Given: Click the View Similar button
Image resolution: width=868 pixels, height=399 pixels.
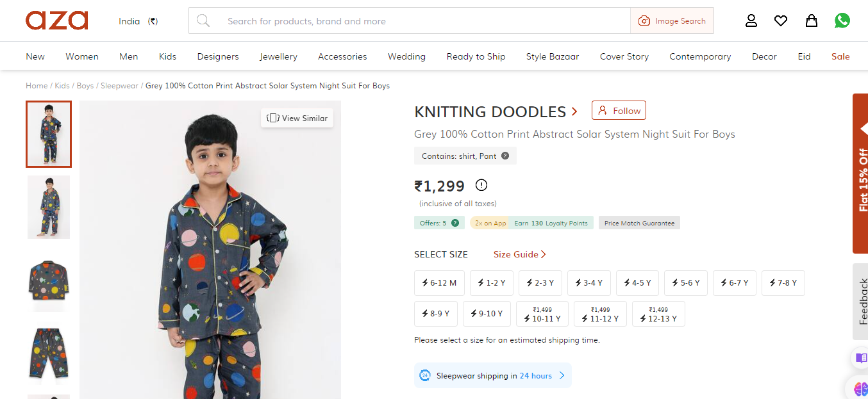Looking at the screenshot, I should click(x=297, y=118).
